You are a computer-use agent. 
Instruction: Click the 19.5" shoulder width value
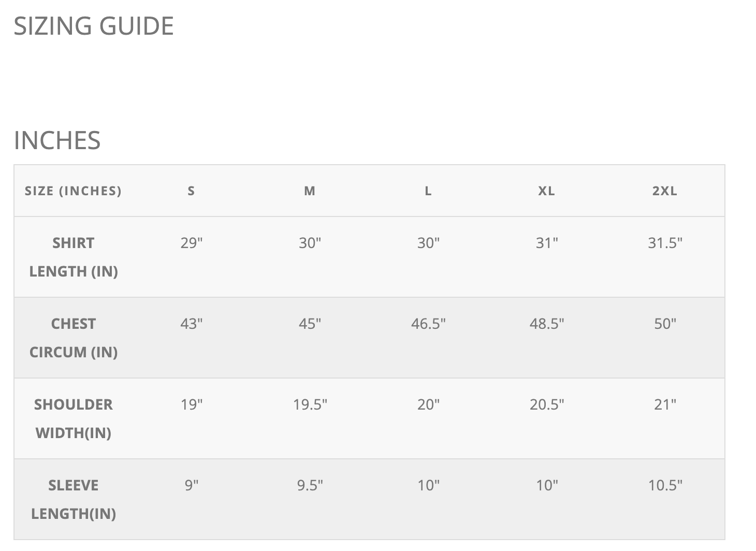(310, 404)
